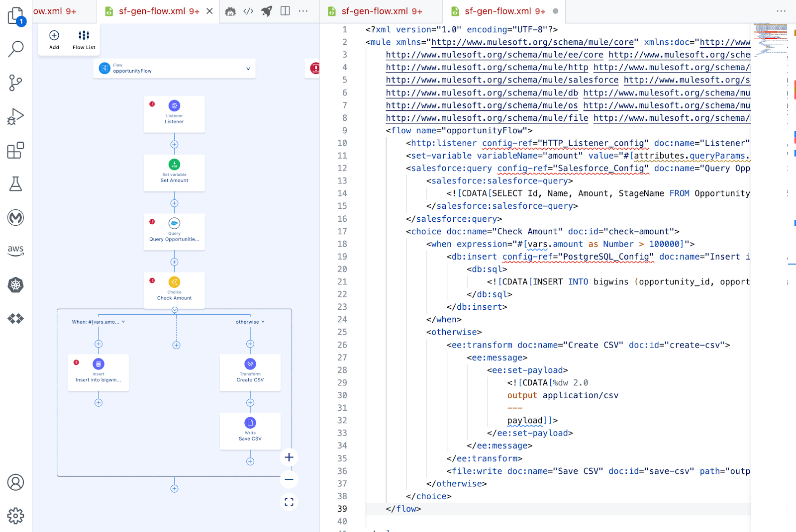Open the Source Control view
The height and width of the screenshot is (532, 796).
coord(16,83)
